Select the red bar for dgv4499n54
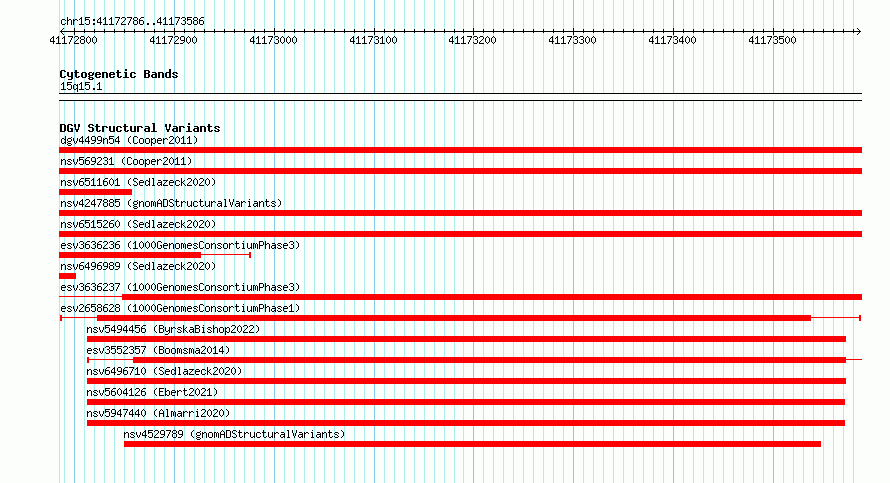 460,150
